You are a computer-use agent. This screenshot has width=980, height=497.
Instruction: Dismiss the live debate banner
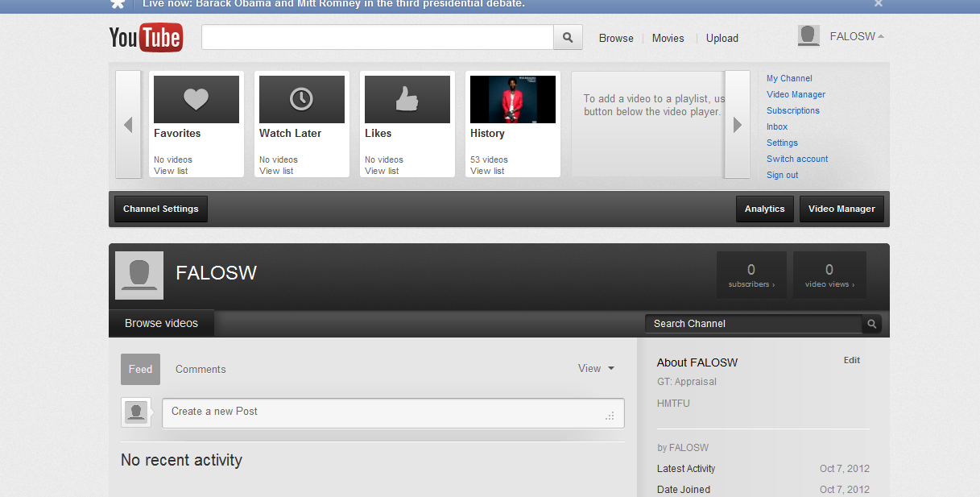pos(879,3)
